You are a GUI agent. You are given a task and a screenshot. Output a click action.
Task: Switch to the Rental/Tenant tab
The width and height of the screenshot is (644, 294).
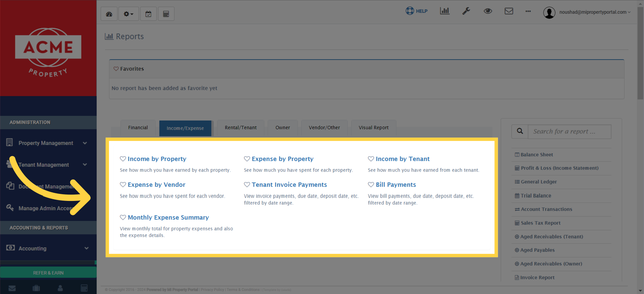point(240,128)
